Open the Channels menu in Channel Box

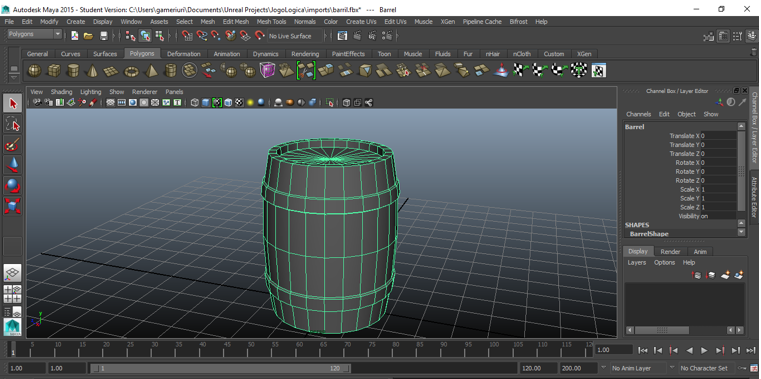point(639,114)
